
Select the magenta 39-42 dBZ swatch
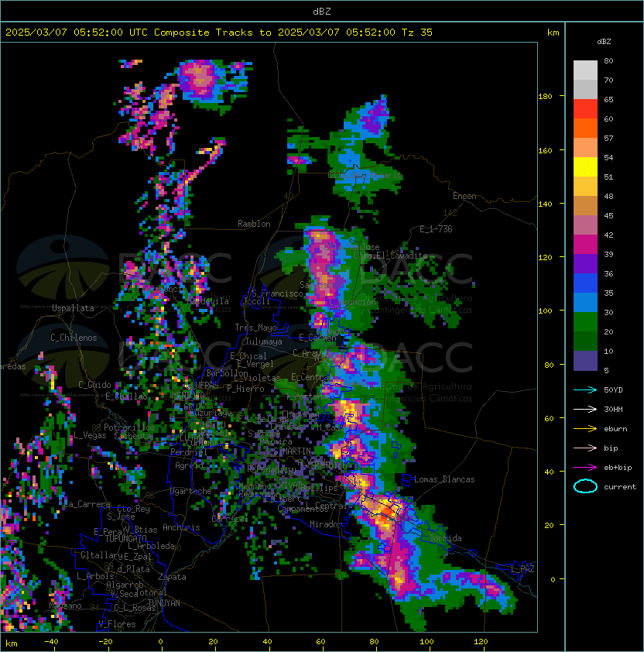click(585, 244)
